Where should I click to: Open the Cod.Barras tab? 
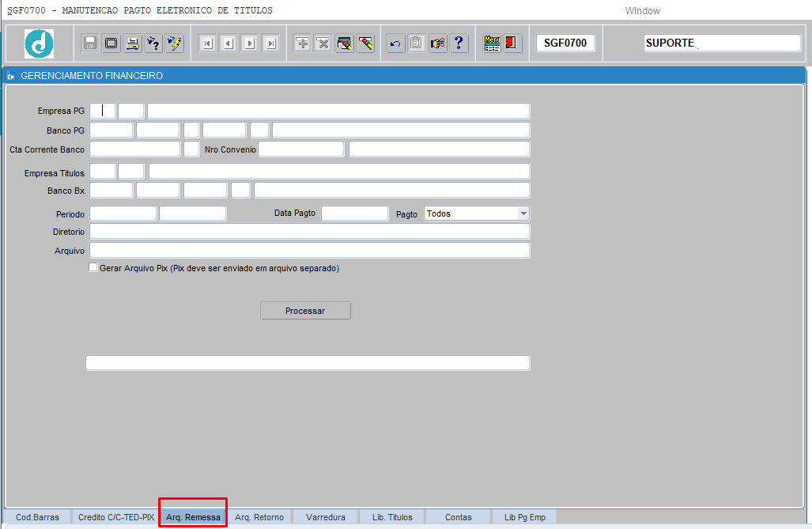point(37,517)
